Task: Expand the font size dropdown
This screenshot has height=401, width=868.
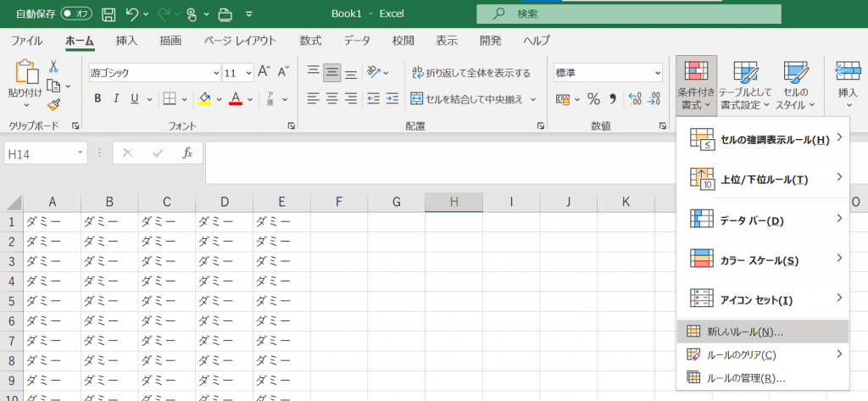Action: click(x=248, y=73)
